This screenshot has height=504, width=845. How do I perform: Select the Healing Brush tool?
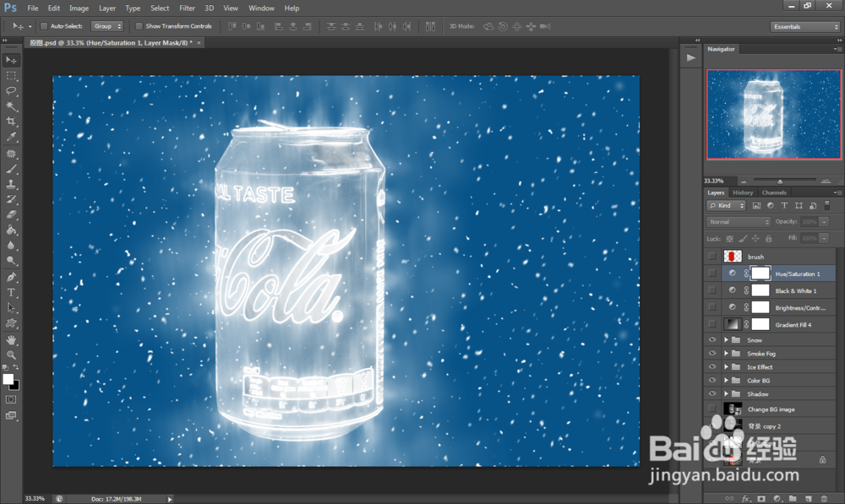pyautogui.click(x=11, y=154)
